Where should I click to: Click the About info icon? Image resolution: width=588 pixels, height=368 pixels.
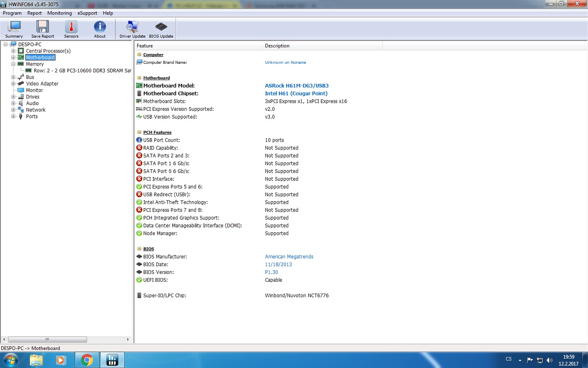[x=100, y=29]
